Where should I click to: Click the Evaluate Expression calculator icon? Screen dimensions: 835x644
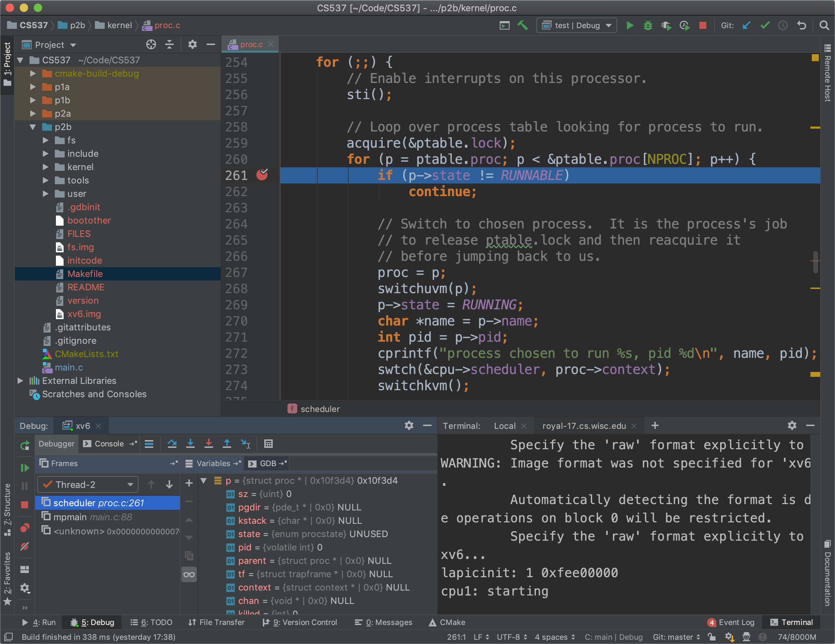[x=268, y=444]
